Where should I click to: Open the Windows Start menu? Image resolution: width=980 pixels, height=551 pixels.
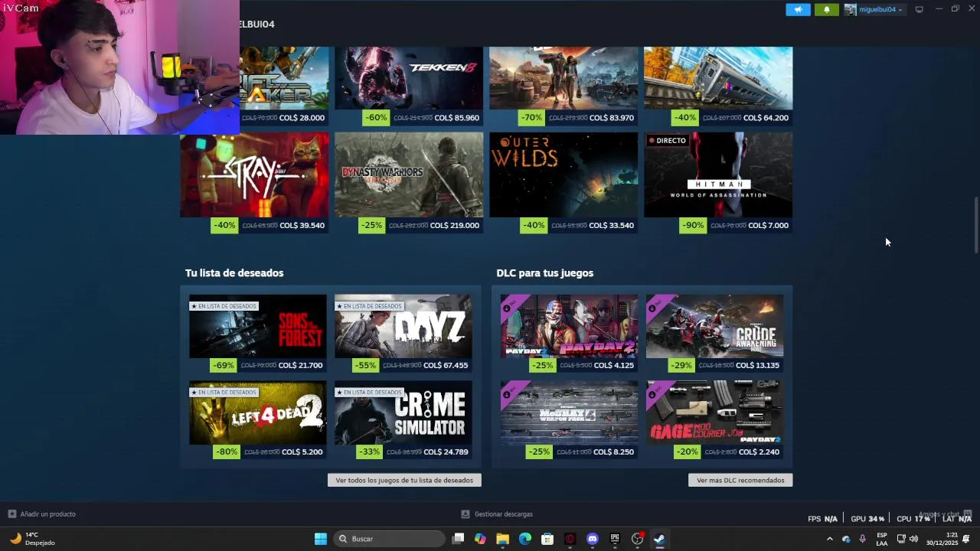[321, 539]
